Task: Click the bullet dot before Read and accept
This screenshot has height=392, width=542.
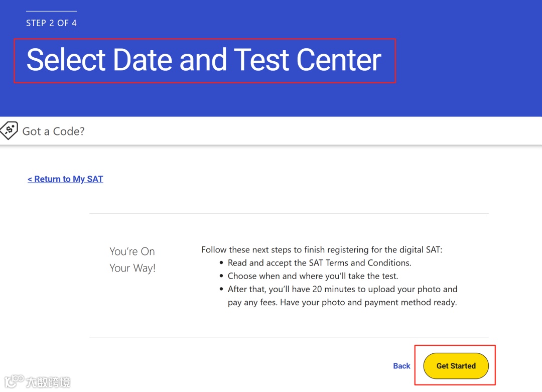Action: coord(221,263)
